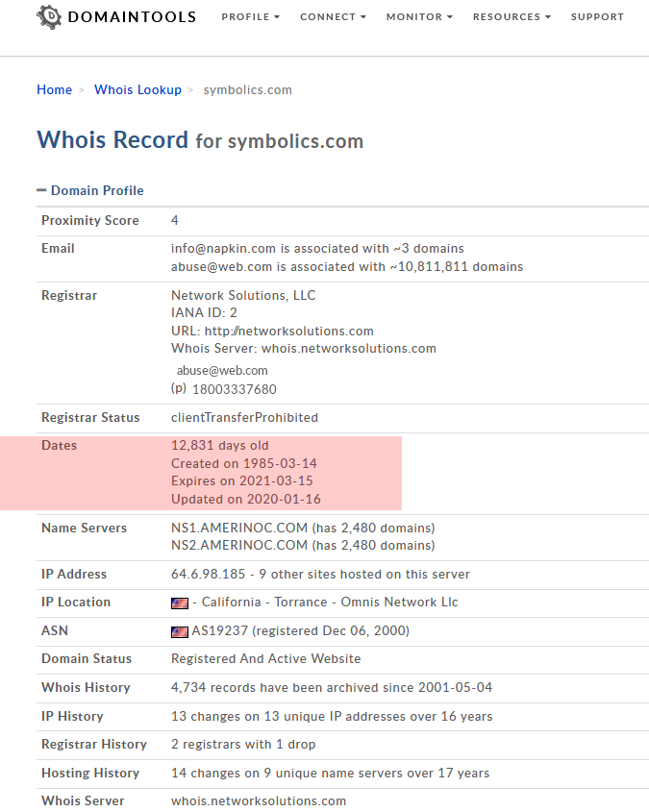Click the bottom Whois Server row label
Viewport: 649px width, 812px height.
click(x=83, y=801)
